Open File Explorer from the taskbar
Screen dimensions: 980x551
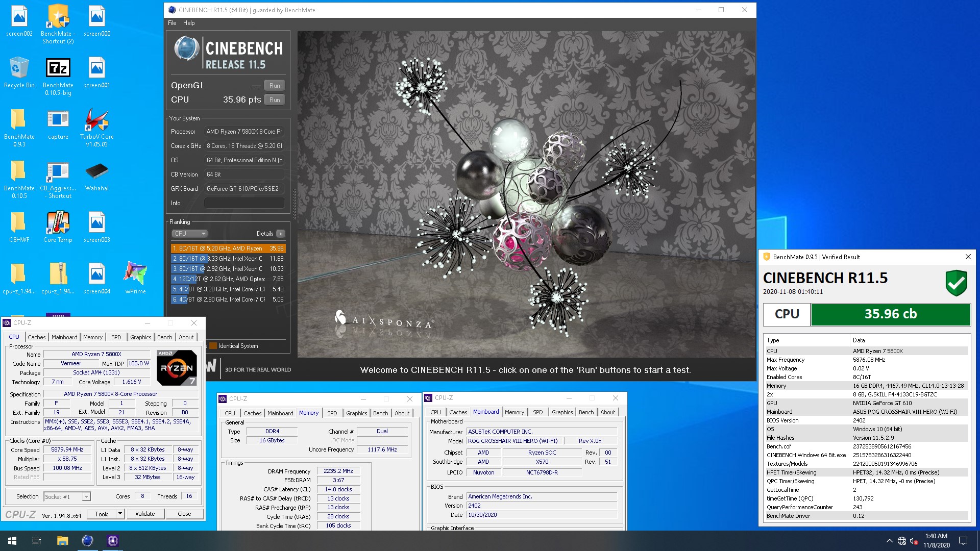pos(62,541)
